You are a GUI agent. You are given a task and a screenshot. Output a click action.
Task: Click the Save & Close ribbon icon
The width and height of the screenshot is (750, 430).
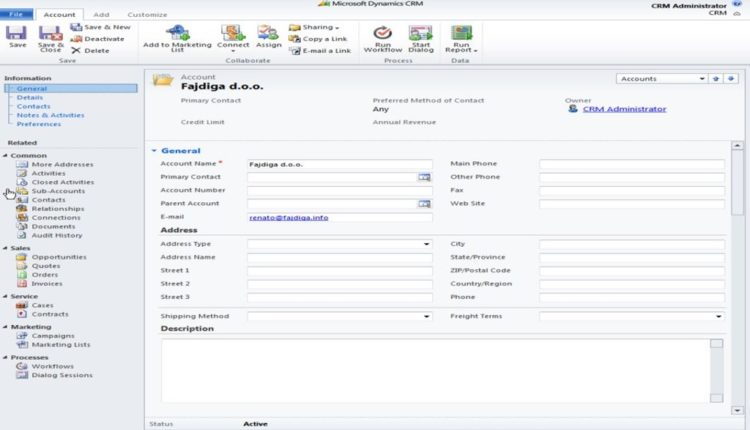[x=50, y=35]
